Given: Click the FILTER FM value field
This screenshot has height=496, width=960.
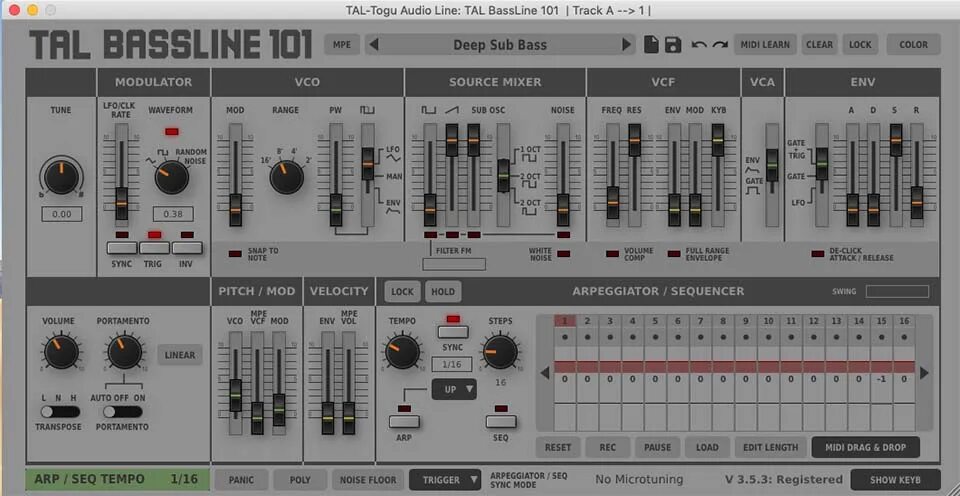Looking at the screenshot, I should [x=454, y=264].
